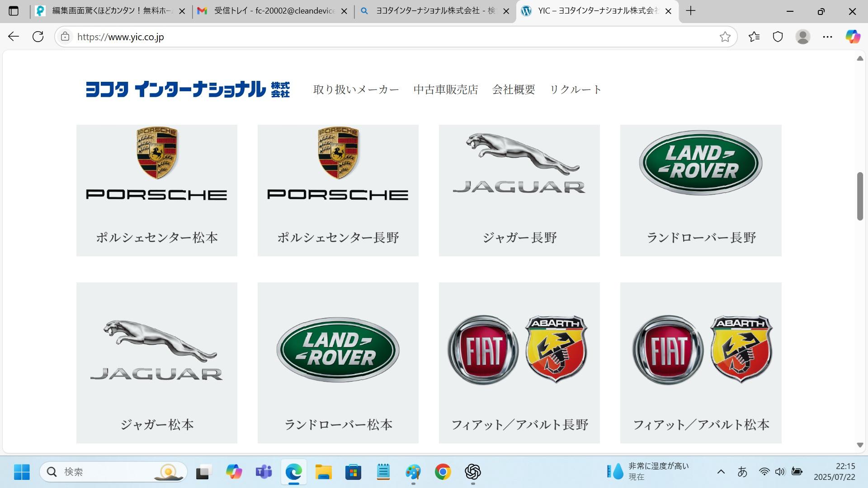Screen dimensions: 868x488
Task: Click the ポルシェセンター長野 label
Action: click(x=338, y=238)
